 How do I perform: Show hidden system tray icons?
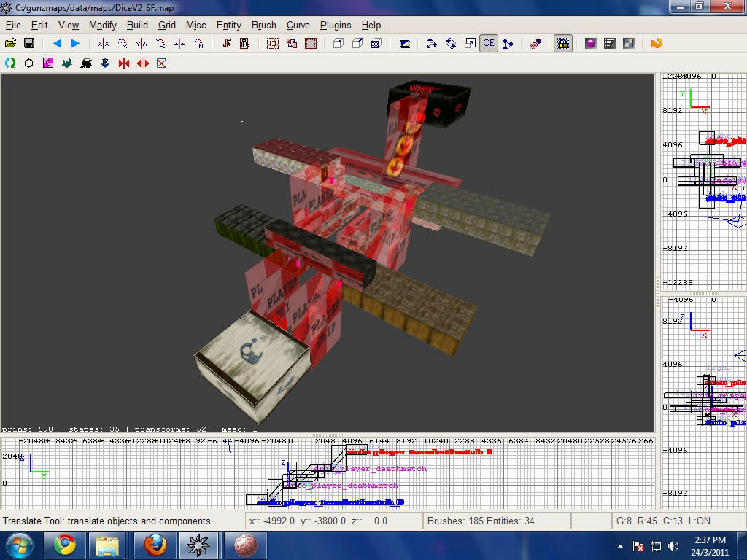click(621, 546)
